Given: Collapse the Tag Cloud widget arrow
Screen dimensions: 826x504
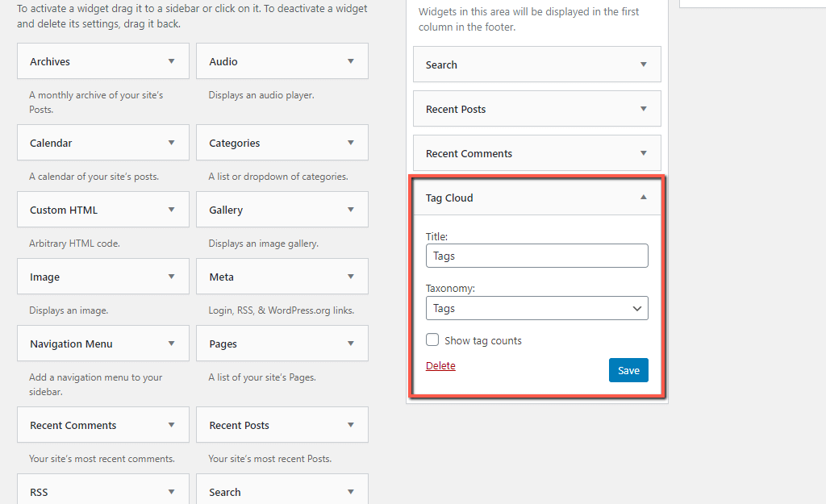Looking at the screenshot, I should coord(643,198).
